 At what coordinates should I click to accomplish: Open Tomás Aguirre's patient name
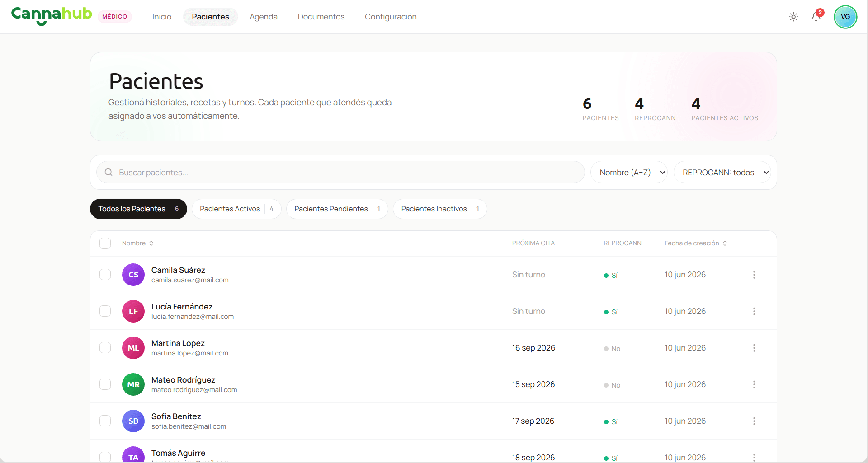point(178,453)
